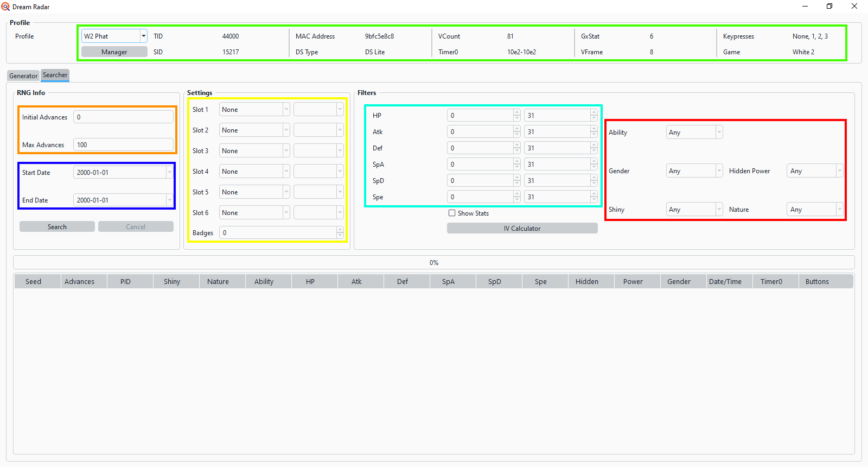Click the Buttons column header
Screen dimensions: 868x467
click(826, 282)
